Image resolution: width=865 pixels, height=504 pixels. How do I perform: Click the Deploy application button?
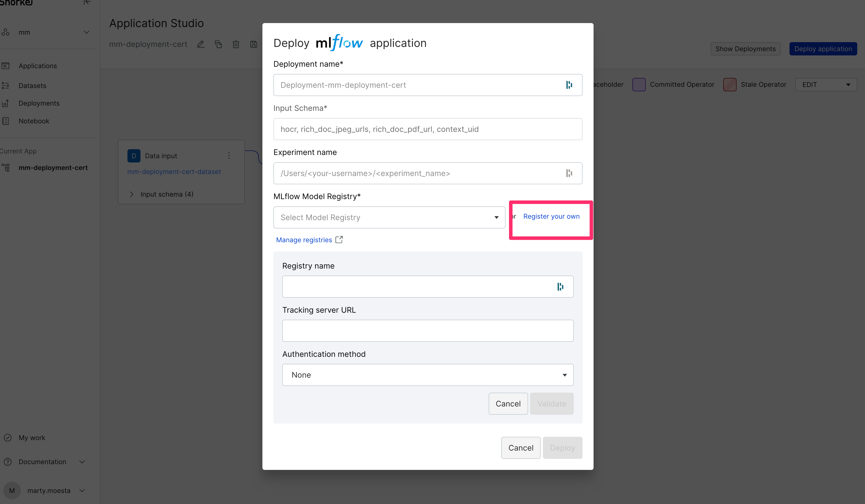click(823, 49)
